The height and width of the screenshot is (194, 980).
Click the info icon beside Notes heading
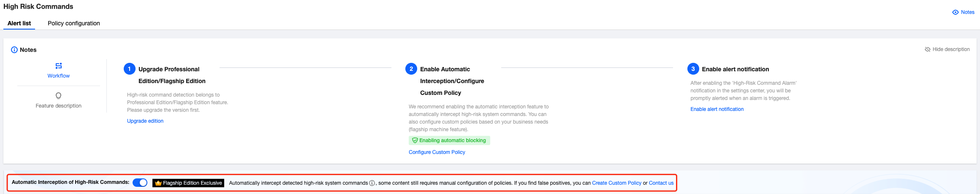click(14, 50)
